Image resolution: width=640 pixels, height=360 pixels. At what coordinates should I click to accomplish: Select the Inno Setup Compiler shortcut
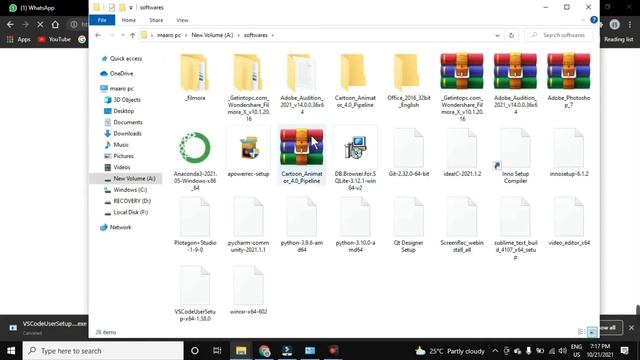coord(515,157)
